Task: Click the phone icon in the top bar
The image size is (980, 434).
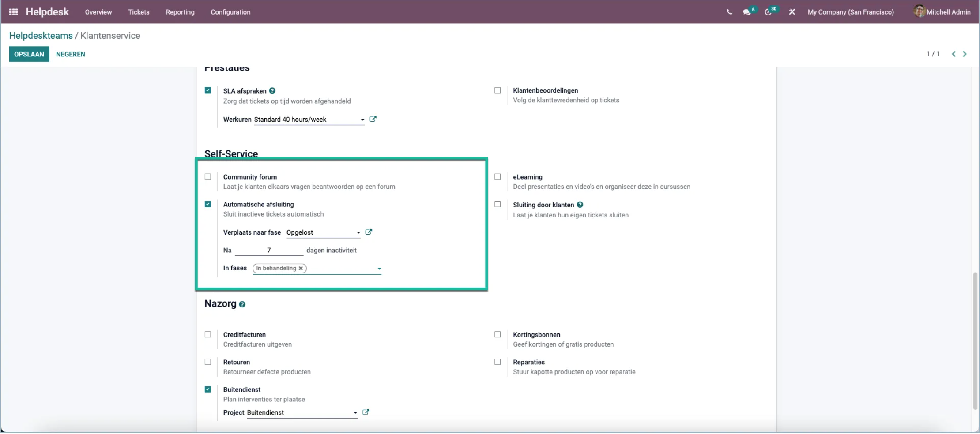Action: point(729,12)
